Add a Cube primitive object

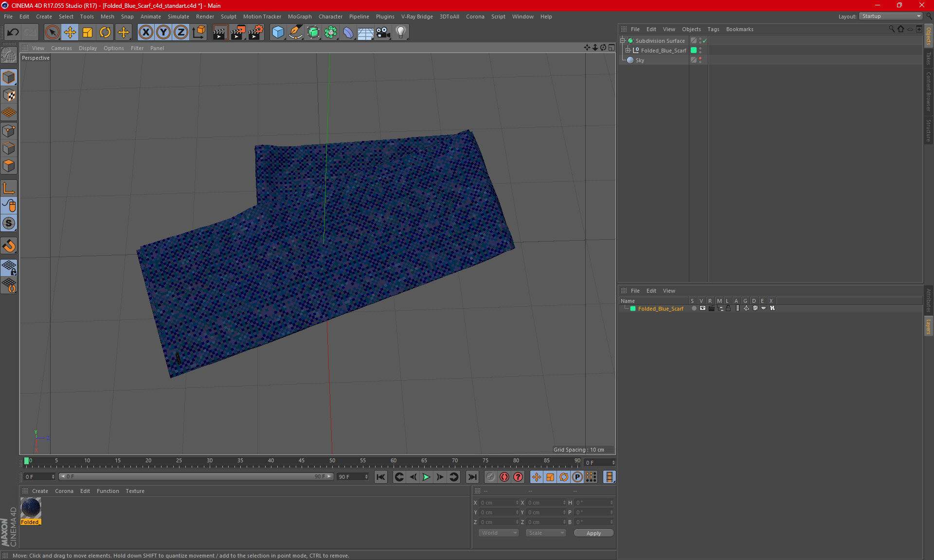278,32
